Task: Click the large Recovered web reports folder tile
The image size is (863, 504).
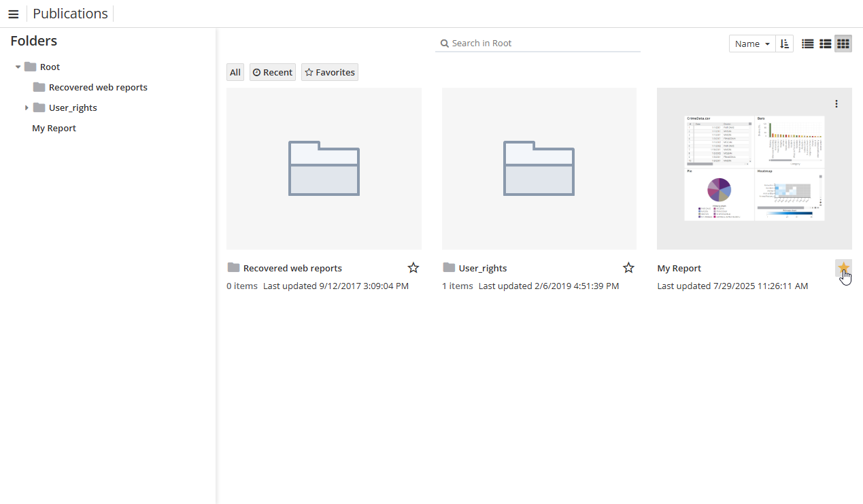Action: pyautogui.click(x=324, y=169)
